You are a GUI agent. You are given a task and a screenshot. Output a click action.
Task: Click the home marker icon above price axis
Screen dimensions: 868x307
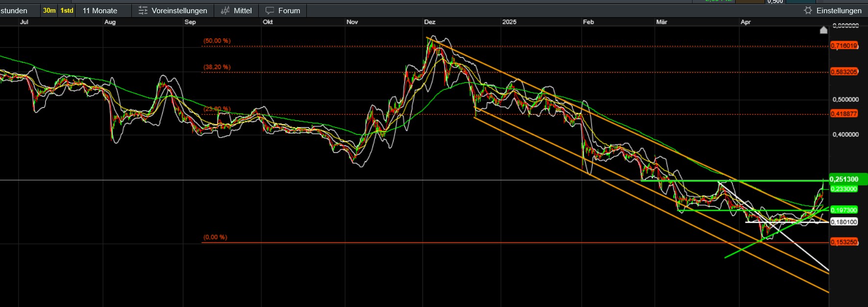point(823,30)
